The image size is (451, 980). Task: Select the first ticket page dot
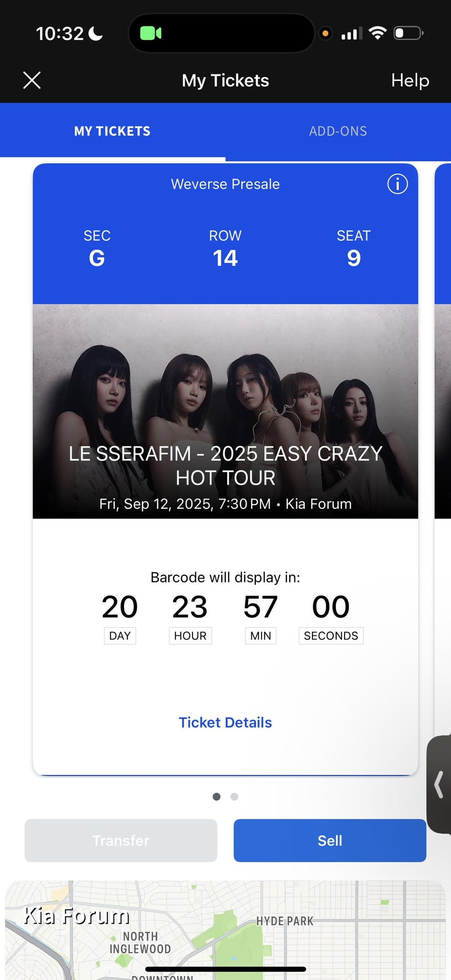point(216,797)
